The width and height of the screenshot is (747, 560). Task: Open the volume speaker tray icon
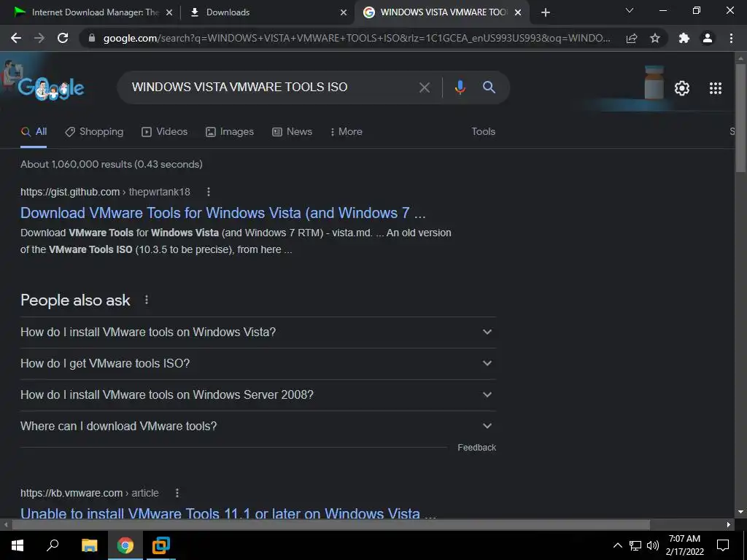[x=653, y=545]
